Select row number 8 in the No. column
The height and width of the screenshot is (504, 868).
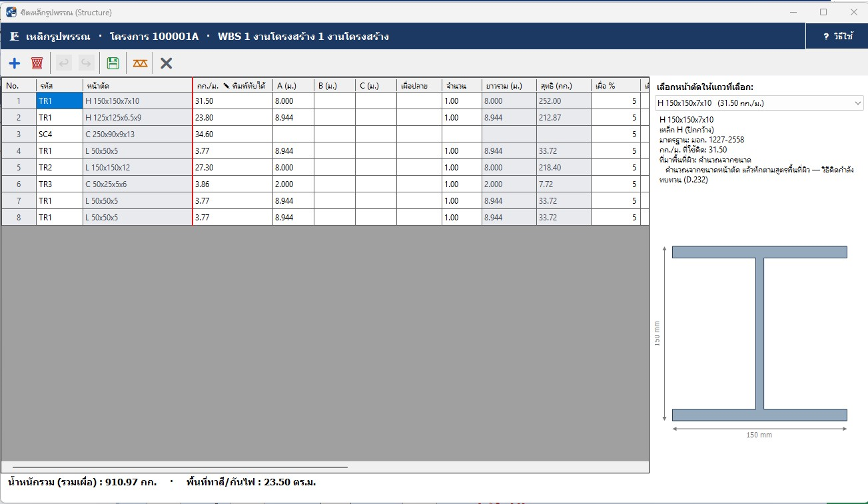19,218
